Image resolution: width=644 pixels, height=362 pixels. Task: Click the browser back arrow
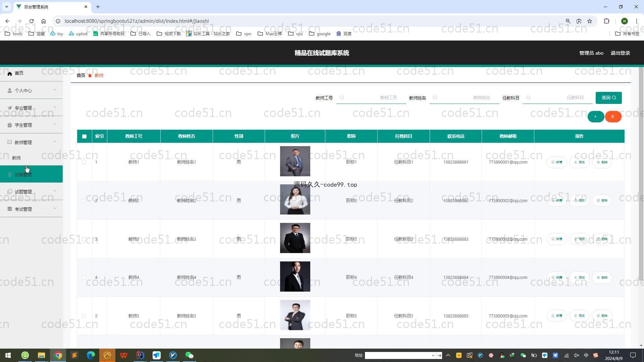[7, 21]
